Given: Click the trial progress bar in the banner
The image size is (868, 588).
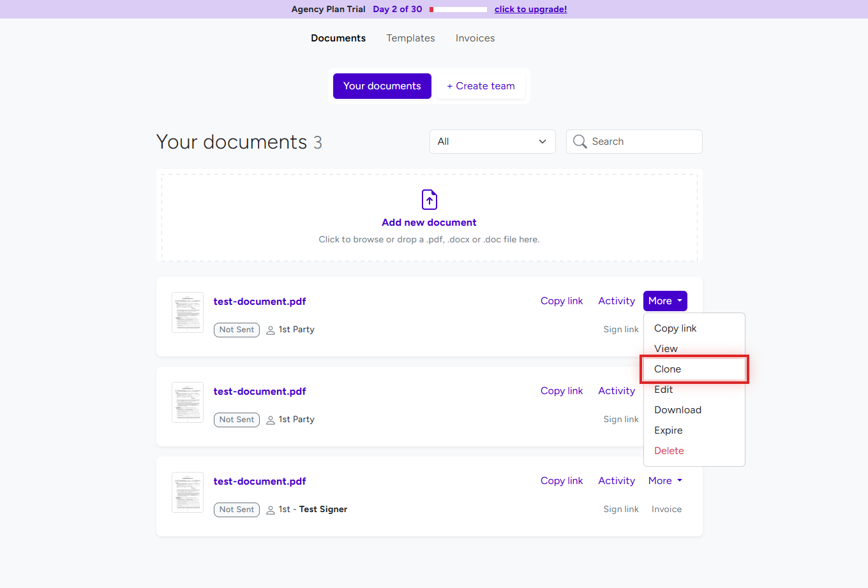Looking at the screenshot, I should (x=457, y=9).
